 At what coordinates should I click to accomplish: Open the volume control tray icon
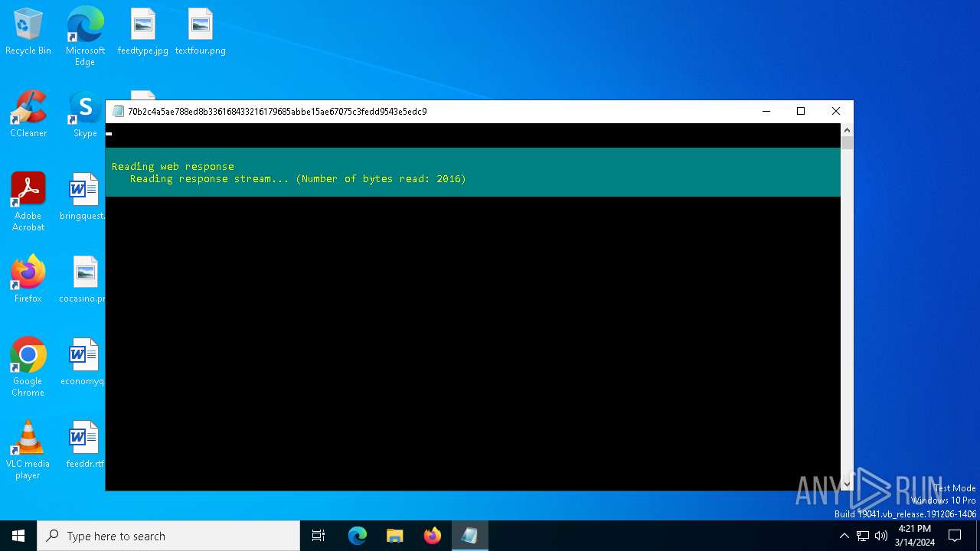point(881,536)
